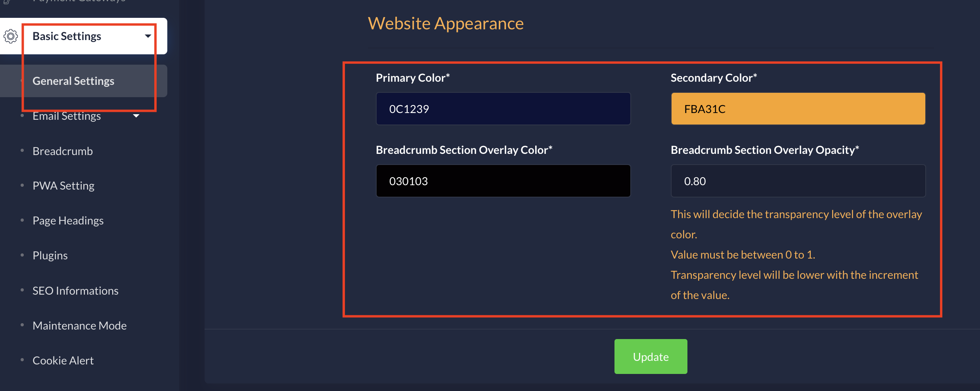Focus the Breadcrumb Overlay Opacity input
The height and width of the screenshot is (391, 980).
pyautogui.click(x=798, y=181)
